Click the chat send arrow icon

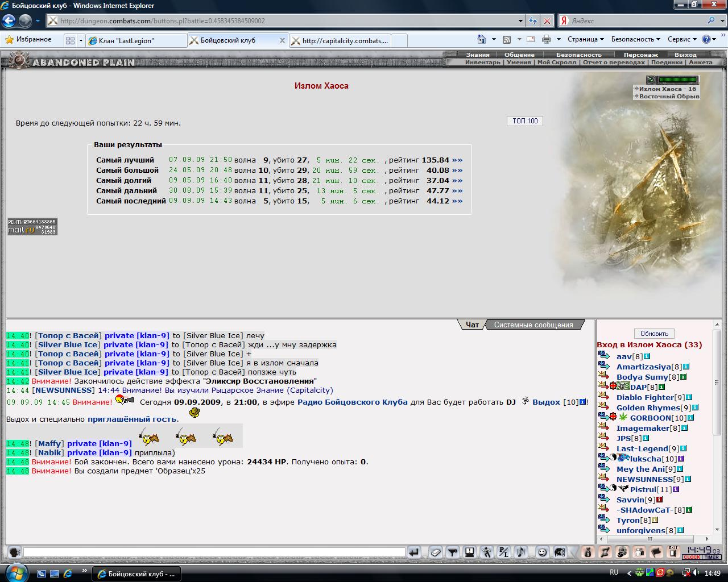[x=414, y=552]
